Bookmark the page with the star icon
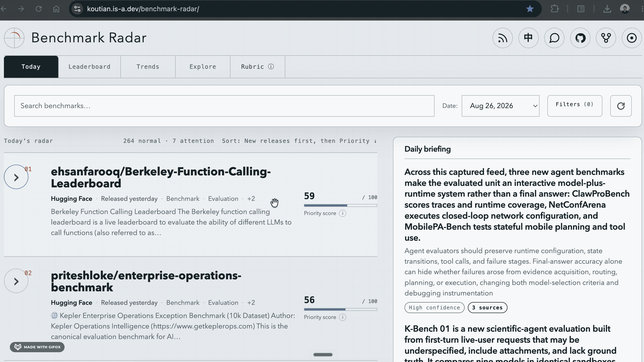 (530, 9)
